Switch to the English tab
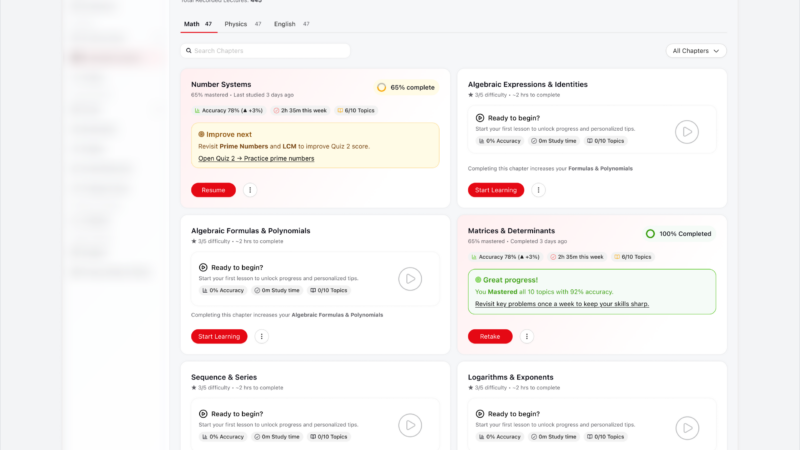Viewport: 800px width, 450px height. coord(291,24)
